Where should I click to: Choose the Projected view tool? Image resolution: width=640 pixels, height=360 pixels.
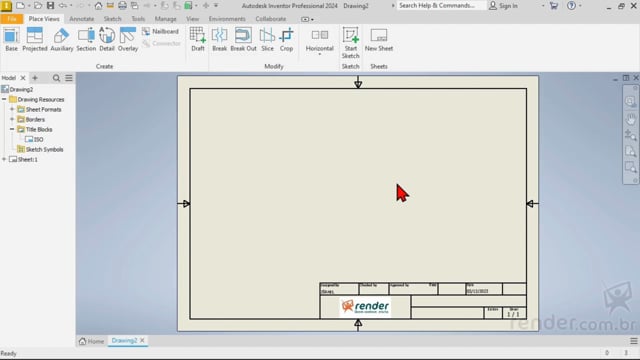[35, 39]
